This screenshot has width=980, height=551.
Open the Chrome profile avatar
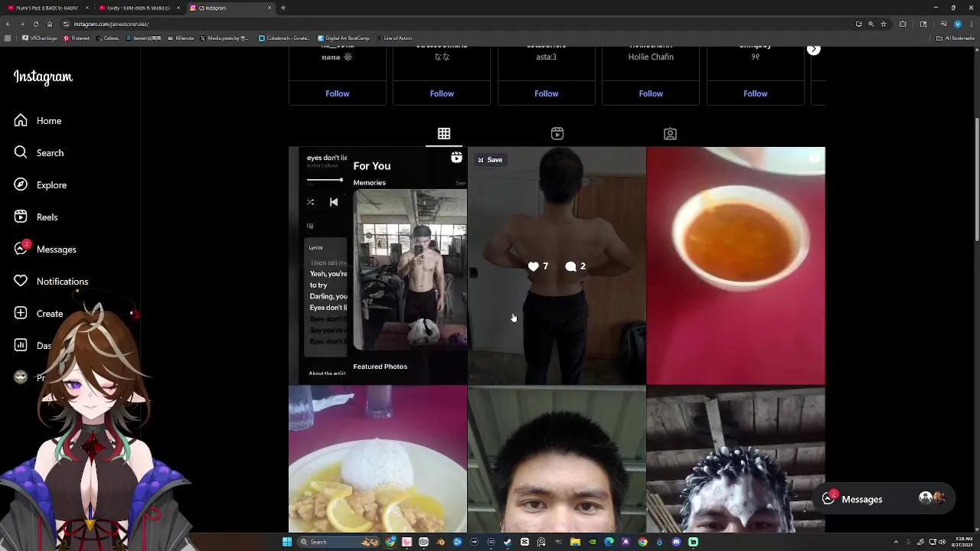pos(958,24)
